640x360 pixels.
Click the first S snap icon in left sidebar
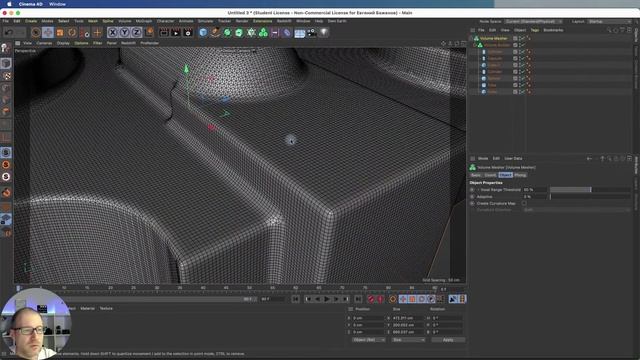(6, 152)
